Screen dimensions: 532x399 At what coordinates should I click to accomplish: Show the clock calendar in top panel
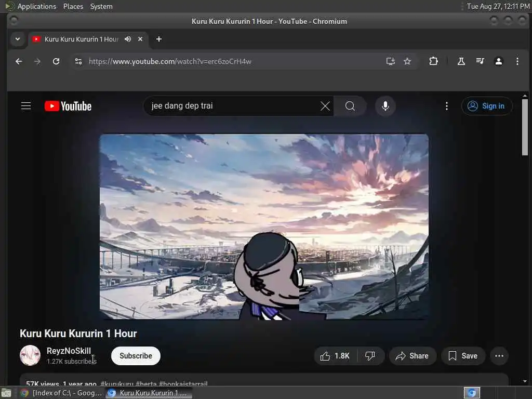498,6
